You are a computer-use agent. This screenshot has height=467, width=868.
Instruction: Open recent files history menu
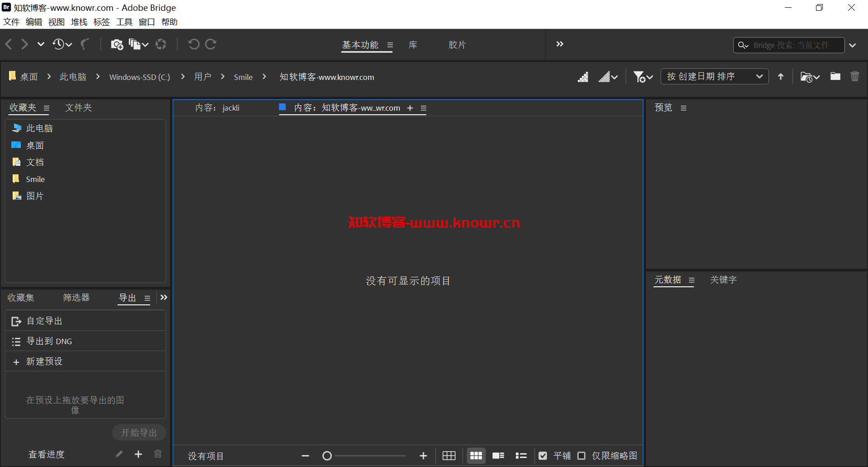[x=62, y=44]
